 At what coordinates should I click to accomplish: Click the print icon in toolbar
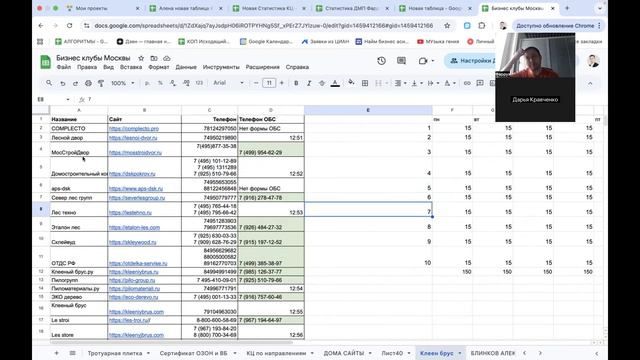[88, 83]
